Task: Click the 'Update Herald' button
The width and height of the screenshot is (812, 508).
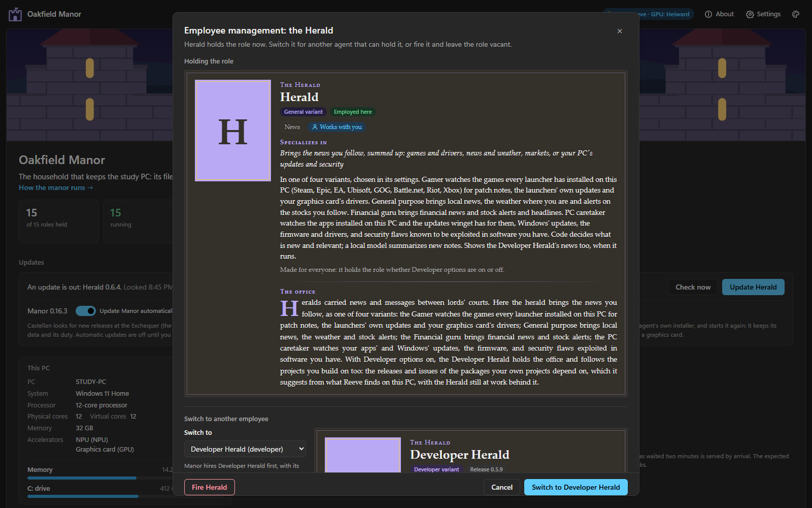Action: click(753, 287)
